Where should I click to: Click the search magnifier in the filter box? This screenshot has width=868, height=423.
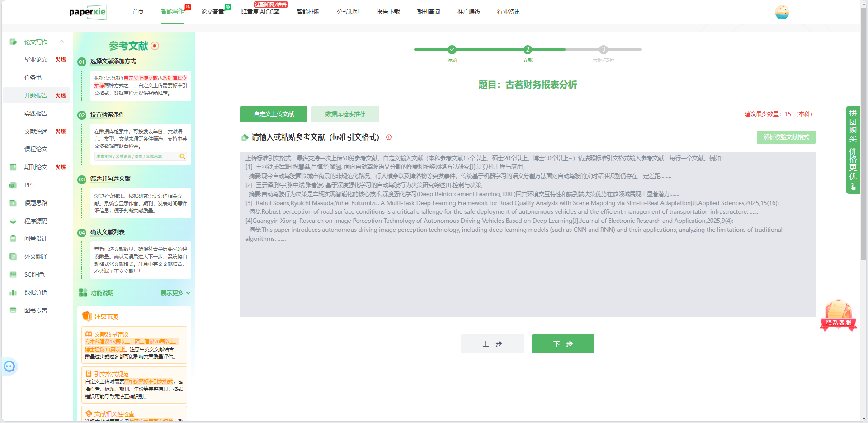coord(182,156)
